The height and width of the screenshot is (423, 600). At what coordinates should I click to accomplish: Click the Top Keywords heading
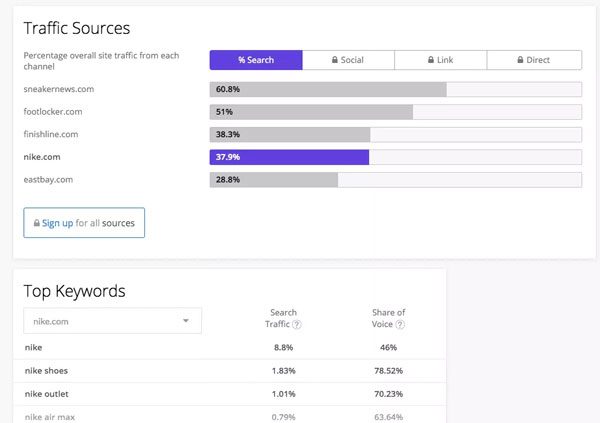point(75,291)
